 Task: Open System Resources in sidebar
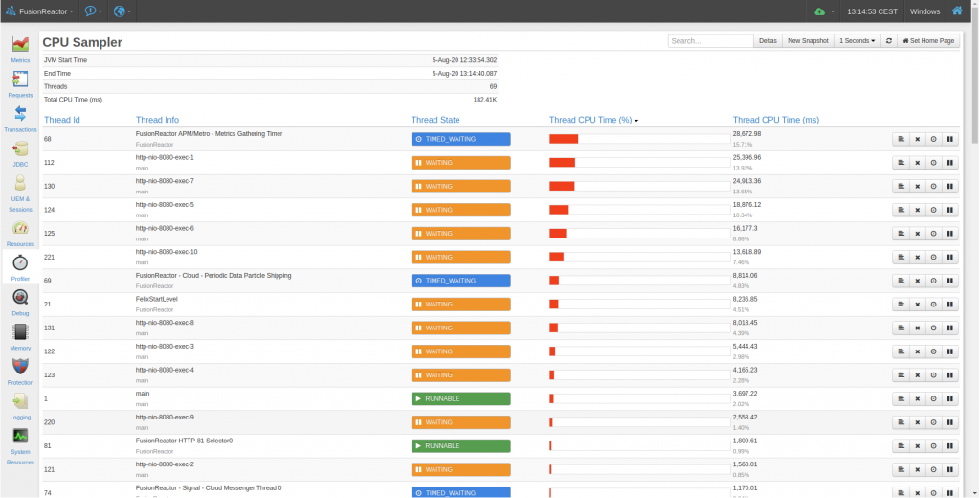pos(20,446)
